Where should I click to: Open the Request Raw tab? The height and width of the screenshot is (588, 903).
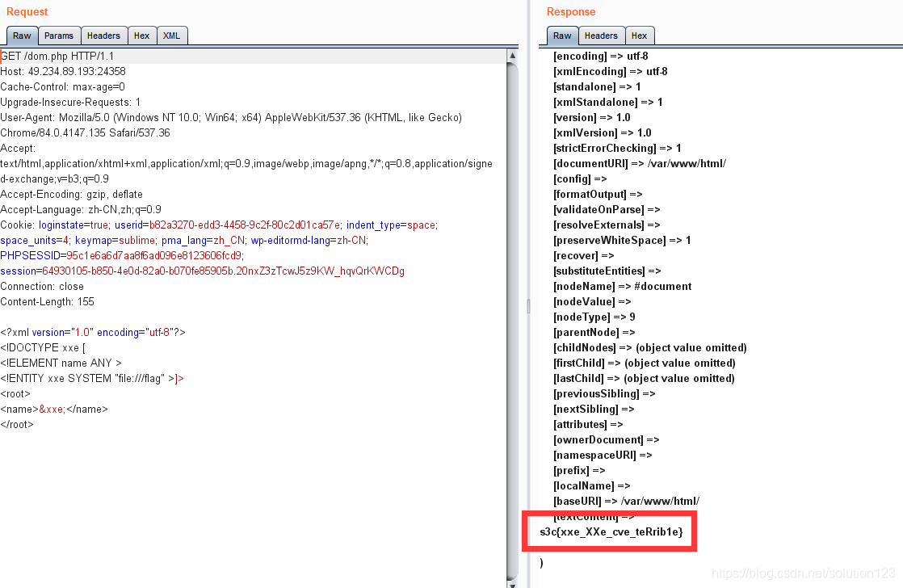click(22, 36)
